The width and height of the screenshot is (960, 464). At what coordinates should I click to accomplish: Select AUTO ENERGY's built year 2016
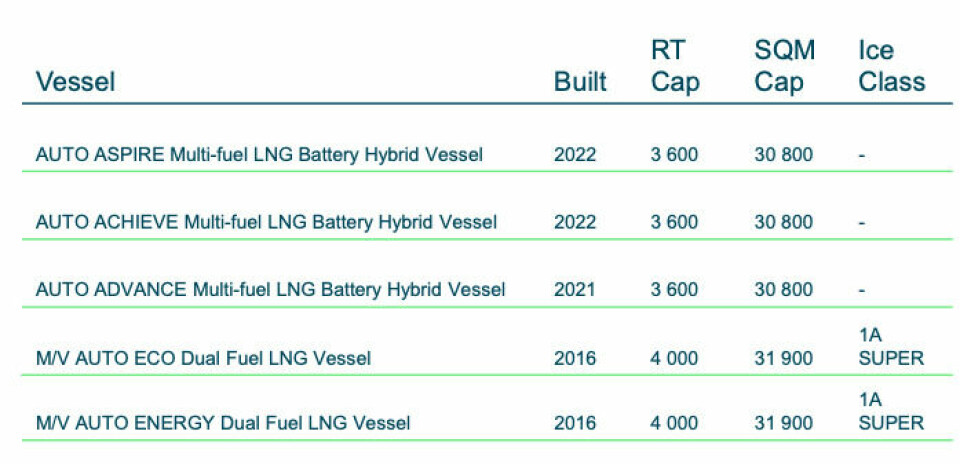[575, 424]
